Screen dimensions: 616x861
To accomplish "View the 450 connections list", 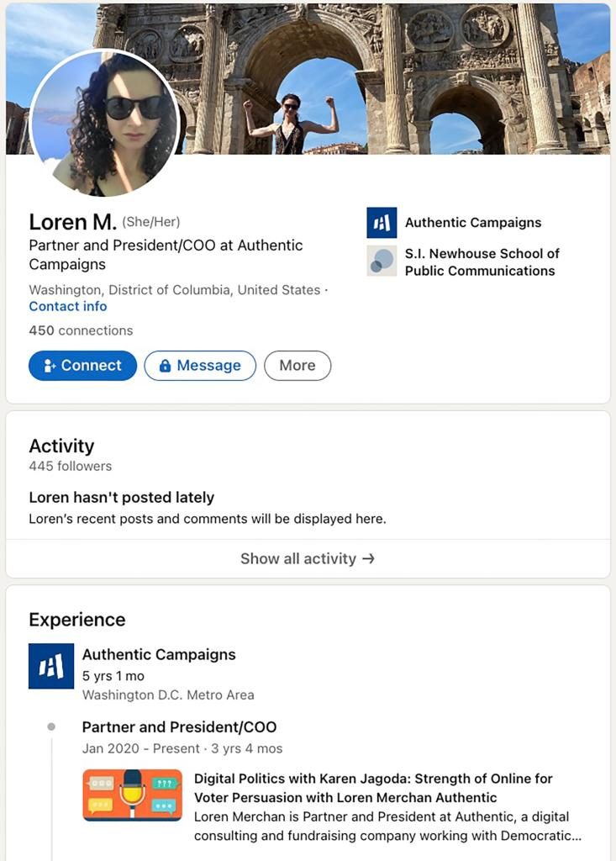I will pos(81,330).
